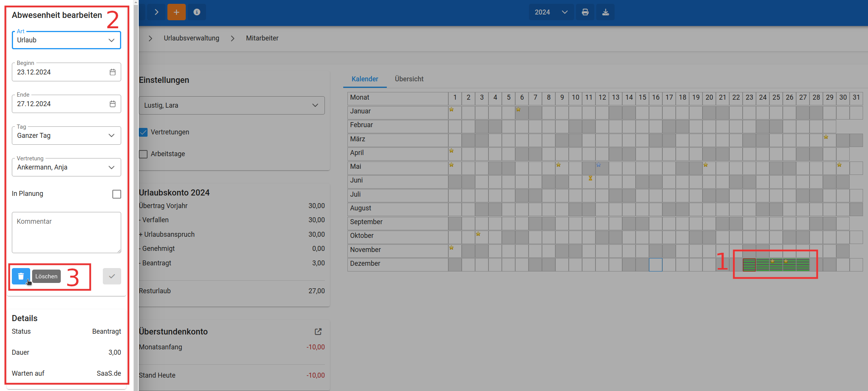The width and height of the screenshot is (868, 391).
Task: Click the Warten auf value SaaS.de
Action: 109,373
